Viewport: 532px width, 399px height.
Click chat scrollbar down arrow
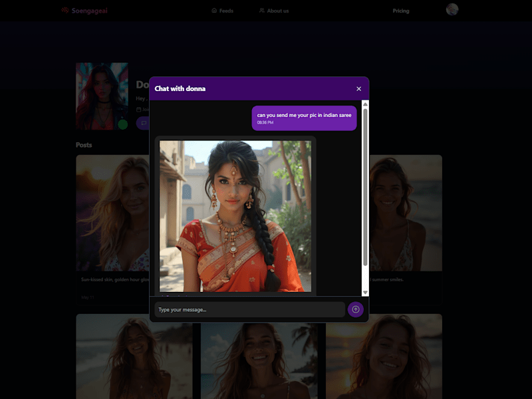point(365,293)
